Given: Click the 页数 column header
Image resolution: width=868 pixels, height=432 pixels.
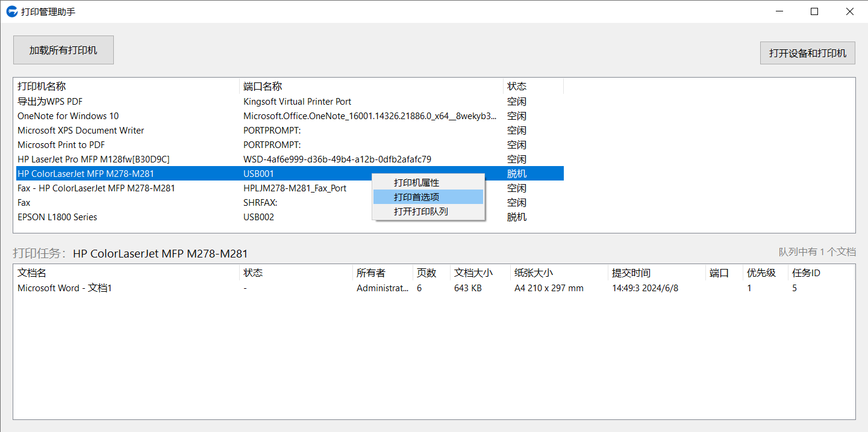Looking at the screenshot, I should tap(431, 273).
